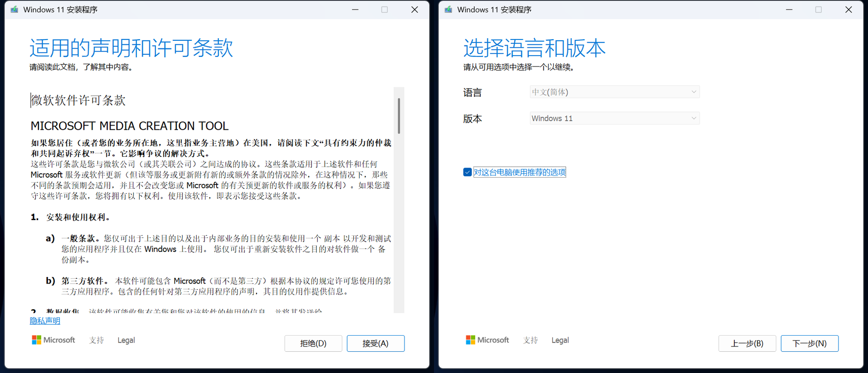Open the 隐私声明 link

coord(45,321)
